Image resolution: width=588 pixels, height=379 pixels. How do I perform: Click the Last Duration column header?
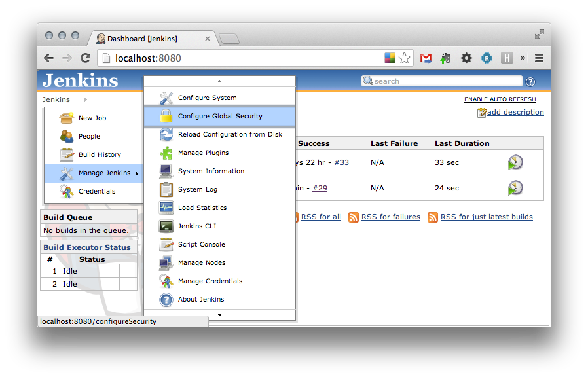[x=462, y=143]
